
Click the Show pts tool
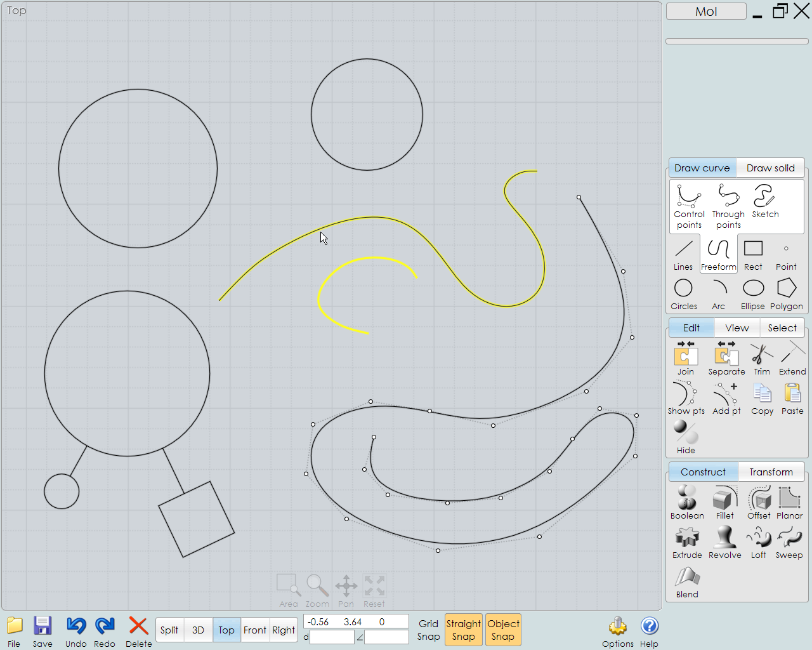685,397
